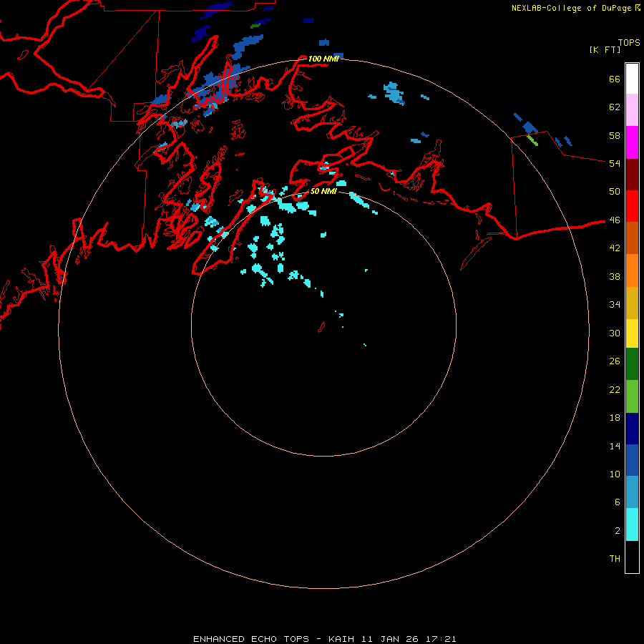Click the 54 legend value
644x644 pixels.
click(x=615, y=163)
